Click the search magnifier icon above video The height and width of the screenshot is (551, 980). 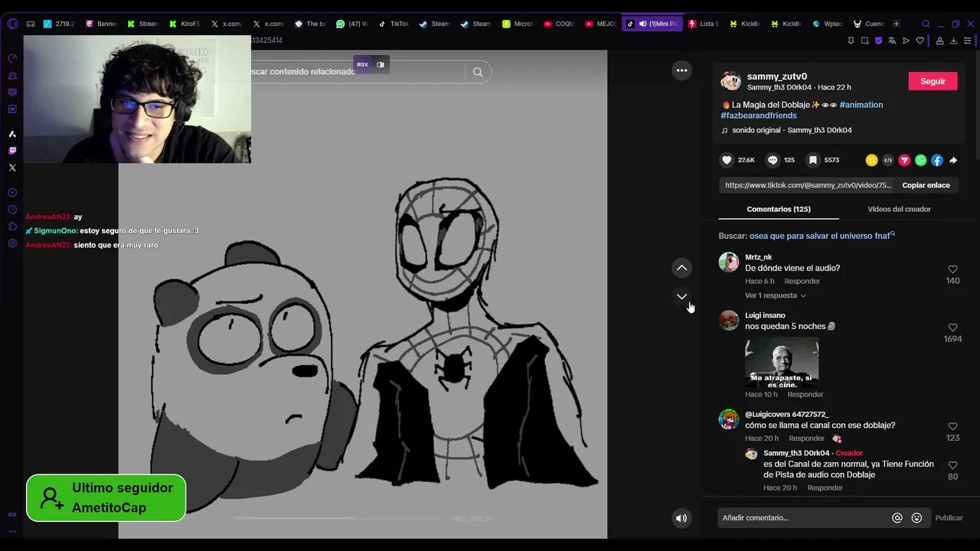478,72
